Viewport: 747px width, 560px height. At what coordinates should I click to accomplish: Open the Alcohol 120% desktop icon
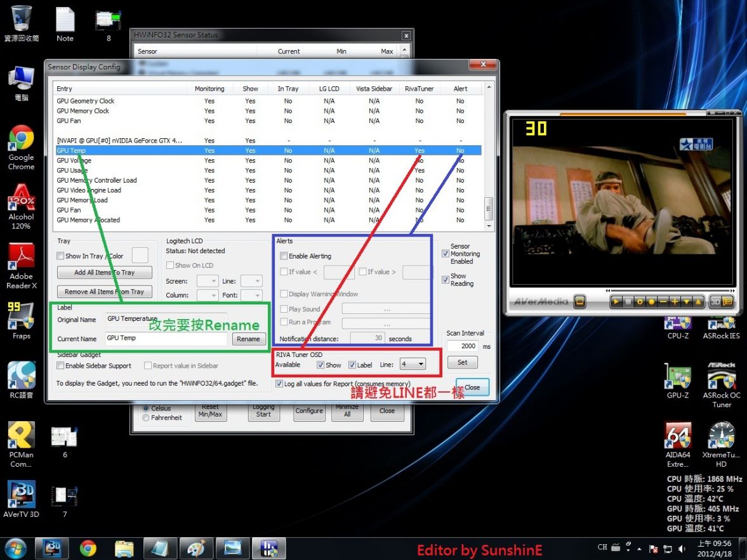21,207
